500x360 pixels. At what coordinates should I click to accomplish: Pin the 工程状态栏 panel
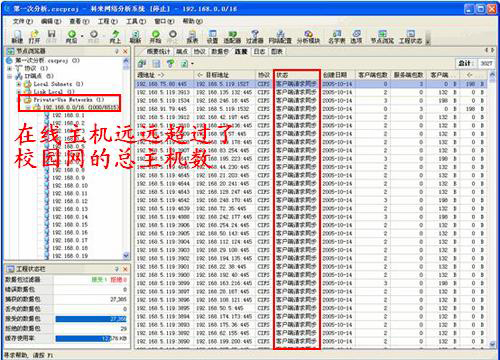117,269
